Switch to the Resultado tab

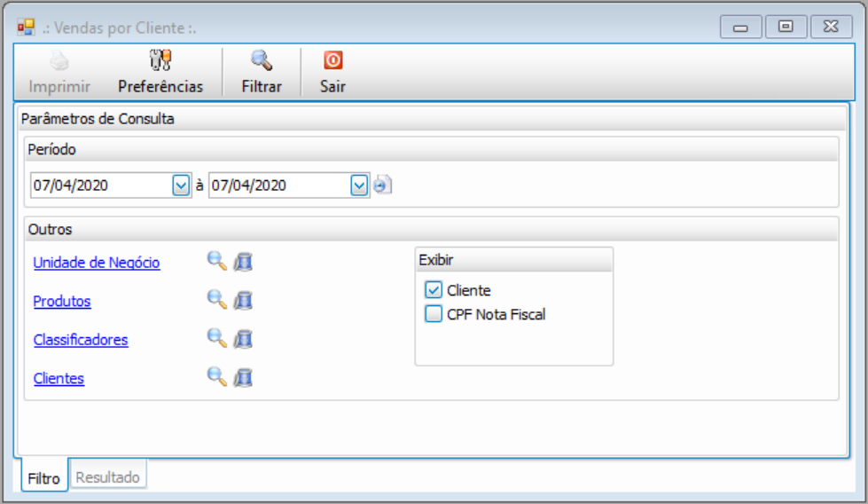pos(108,476)
